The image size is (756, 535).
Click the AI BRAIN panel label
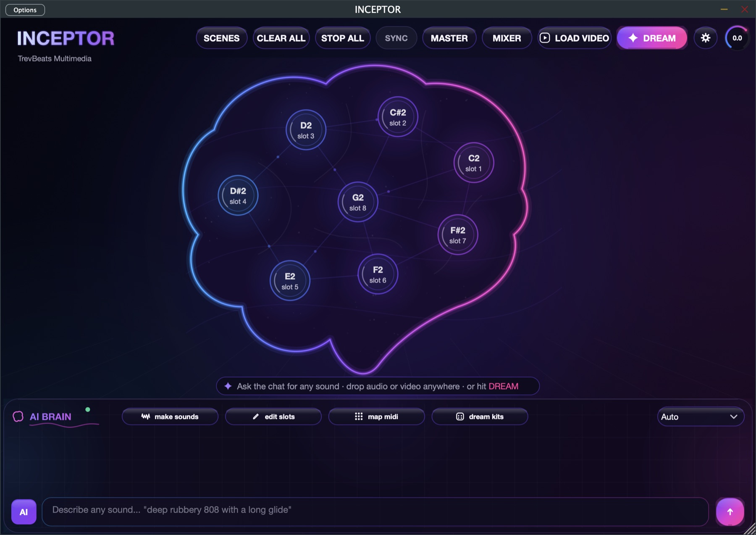click(50, 416)
